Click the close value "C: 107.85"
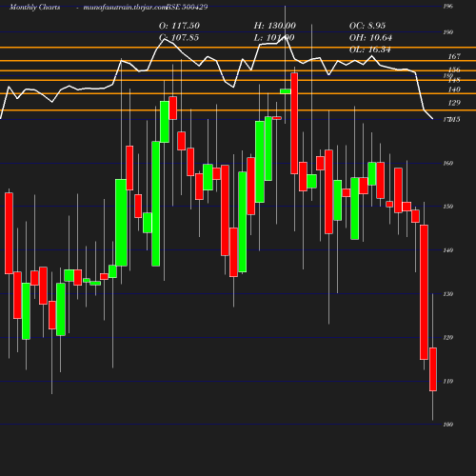 [179, 38]
